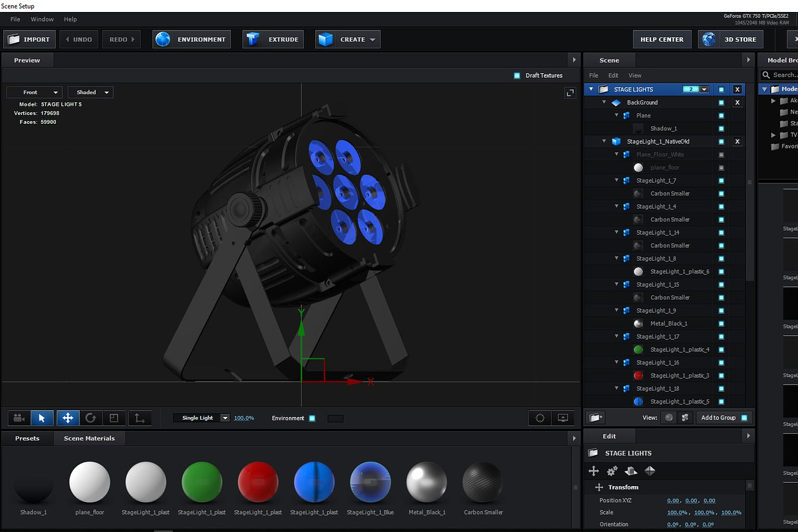Select the scale tool square icon
The height and width of the screenshot is (532, 798).
coord(114,418)
